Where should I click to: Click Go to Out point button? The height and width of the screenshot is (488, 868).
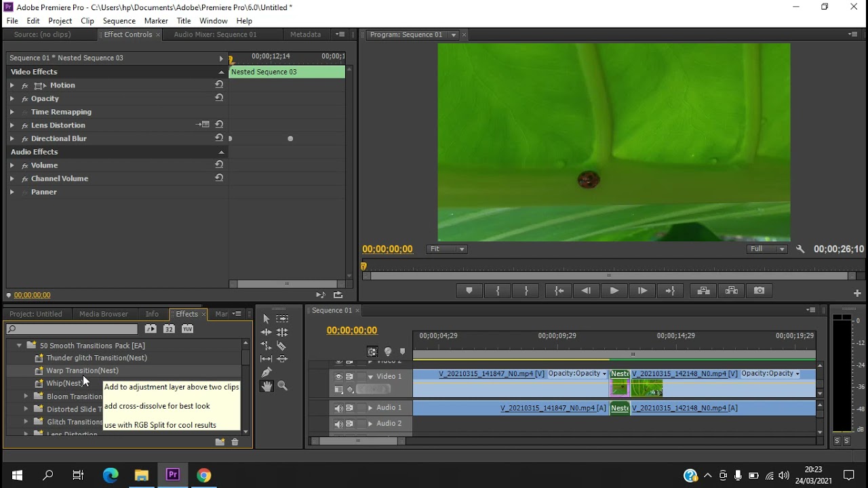tap(670, 291)
